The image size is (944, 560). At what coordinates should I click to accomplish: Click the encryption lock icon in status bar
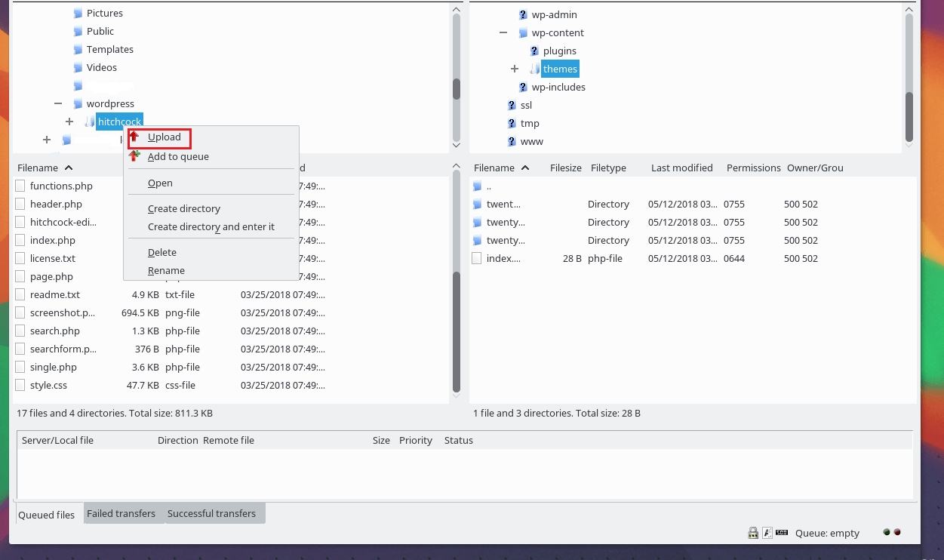coord(752,533)
